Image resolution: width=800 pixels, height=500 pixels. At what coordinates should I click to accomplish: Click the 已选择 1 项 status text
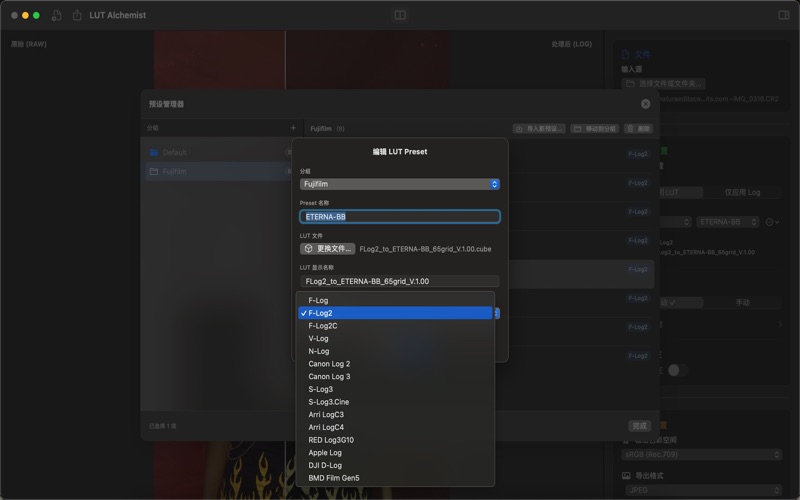[x=163, y=426]
